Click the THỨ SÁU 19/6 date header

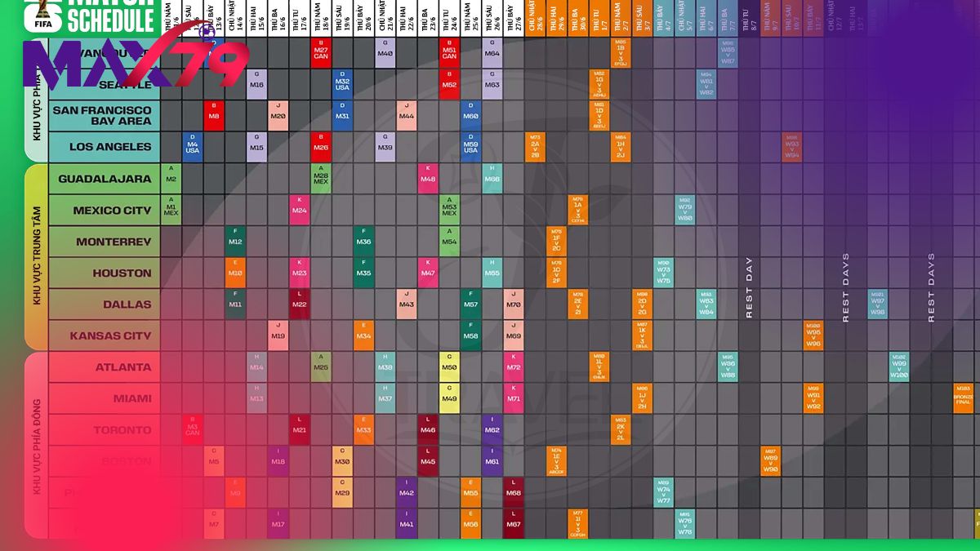coord(342,16)
